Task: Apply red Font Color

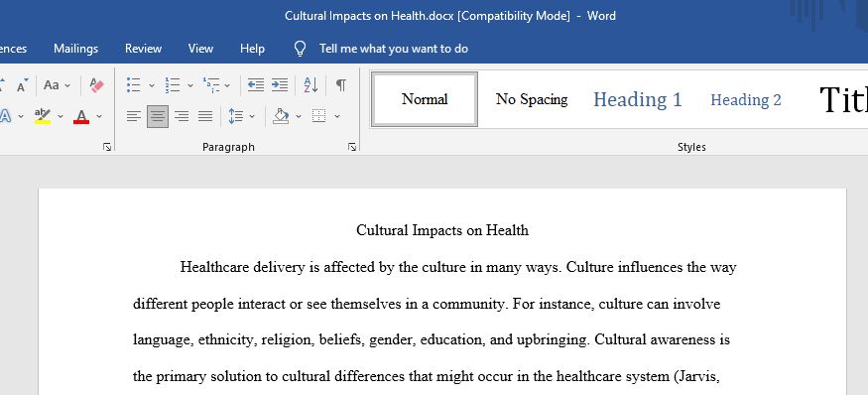Action: 81,116
